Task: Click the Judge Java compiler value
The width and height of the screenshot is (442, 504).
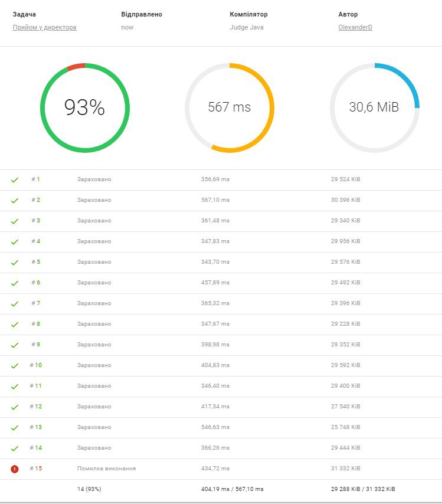Action: coord(247,27)
